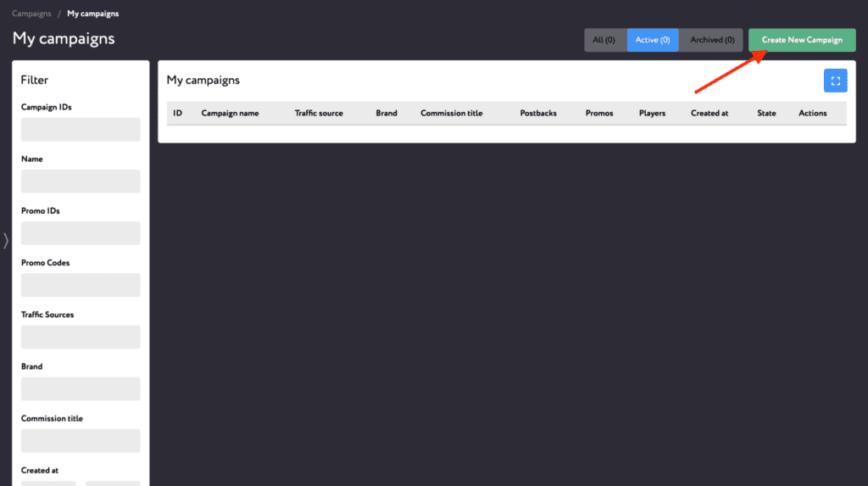This screenshot has width=868, height=486.
Task: Click into the Name filter field
Action: coord(81,182)
